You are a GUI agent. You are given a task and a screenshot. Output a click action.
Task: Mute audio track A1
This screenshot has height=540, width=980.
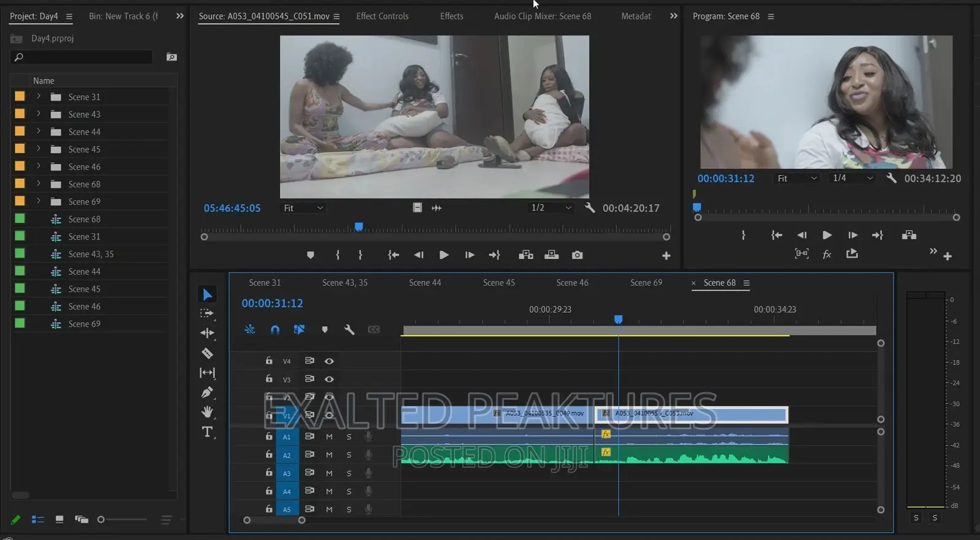(329, 437)
